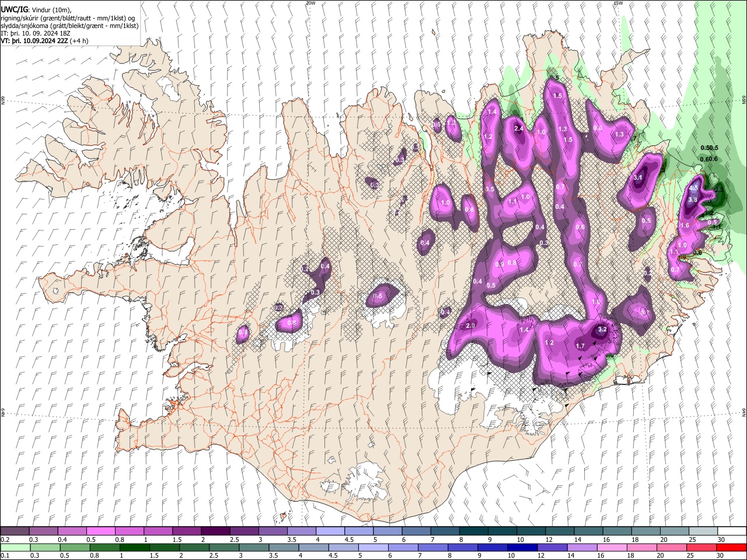Click the '3.2' precipitation value on the map

(x=603, y=330)
